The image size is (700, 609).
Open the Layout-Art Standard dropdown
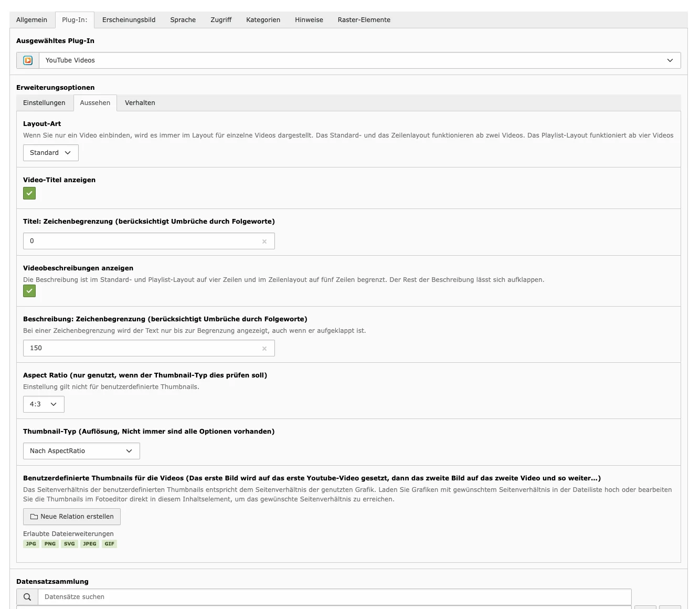pyautogui.click(x=50, y=153)
